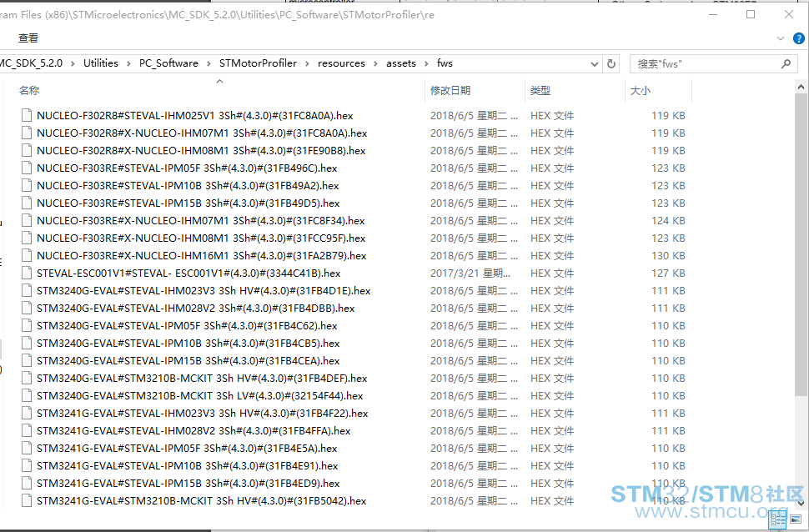The height and width of the screenshot is (532, 809).
Task: Select file icon of STM3240G-EVAL#STEVAL-IPM05F hex
Action: [27, 325]
